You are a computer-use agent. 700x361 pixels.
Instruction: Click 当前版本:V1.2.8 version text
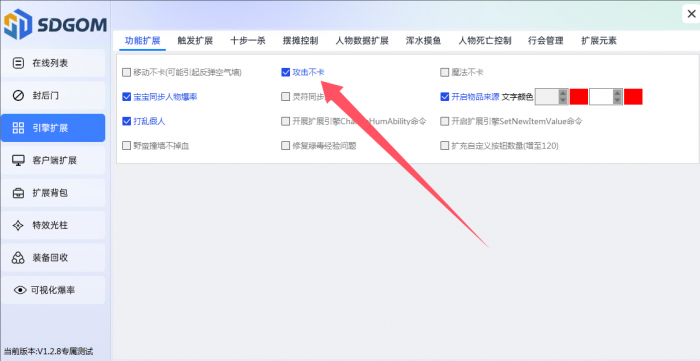49,352
